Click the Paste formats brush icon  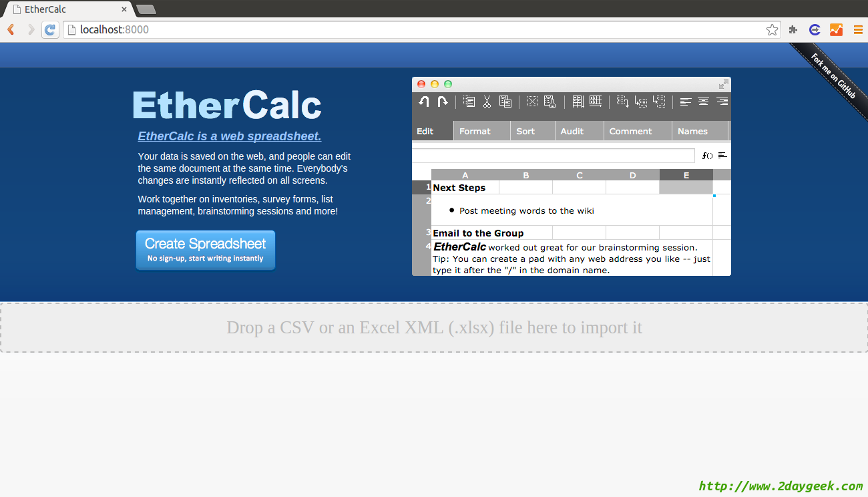click(550, 102)
